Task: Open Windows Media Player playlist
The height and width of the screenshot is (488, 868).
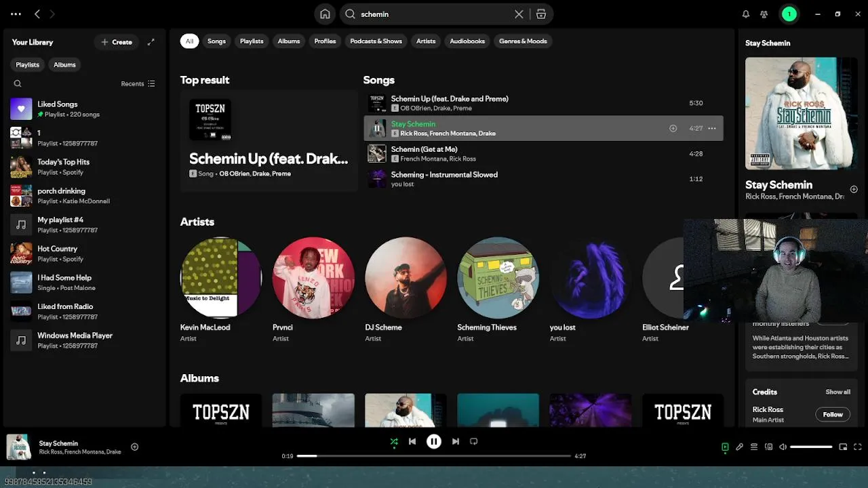Action: [84, 340]
